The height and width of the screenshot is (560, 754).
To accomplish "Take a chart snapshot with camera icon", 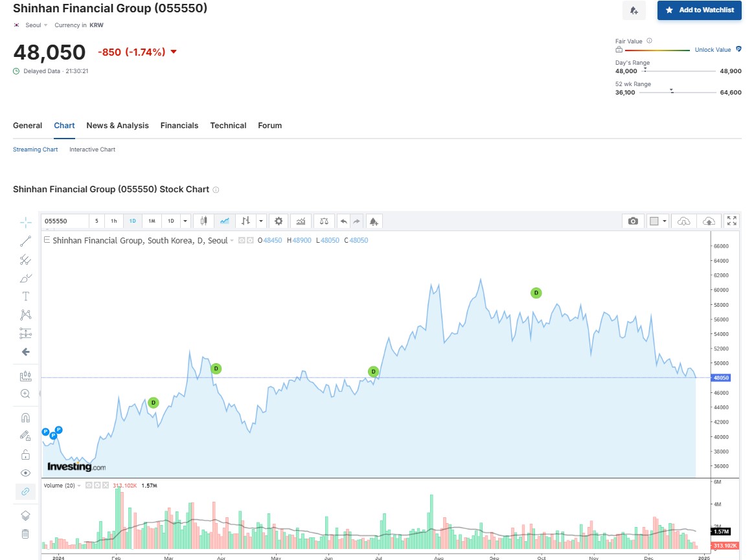I will (x=633, y=221).
